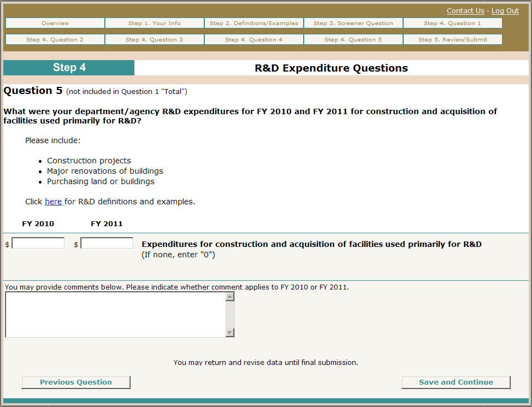The width and height of the screenshot is (532, 407).
Task: Click 'R&D Expenditure Questions' title
Action: (x=331, y=68)
